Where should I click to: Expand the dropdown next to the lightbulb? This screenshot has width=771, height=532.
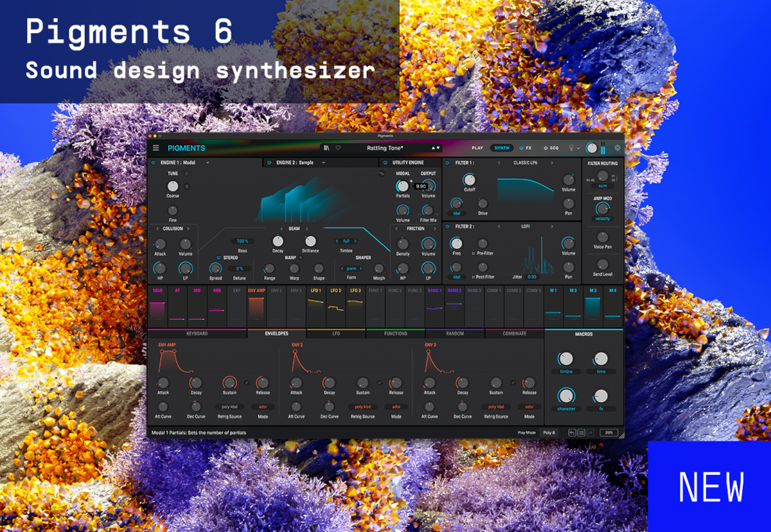[x=578, y=148]
